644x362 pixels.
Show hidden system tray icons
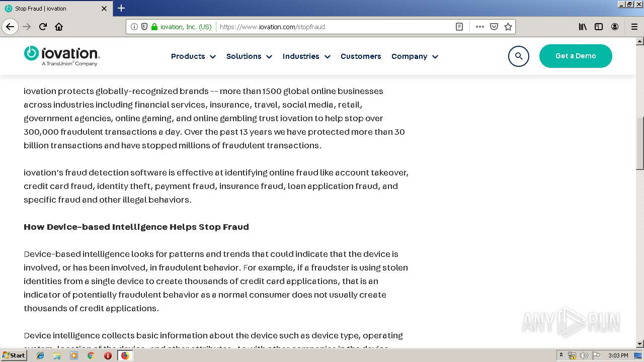(561, 355)
